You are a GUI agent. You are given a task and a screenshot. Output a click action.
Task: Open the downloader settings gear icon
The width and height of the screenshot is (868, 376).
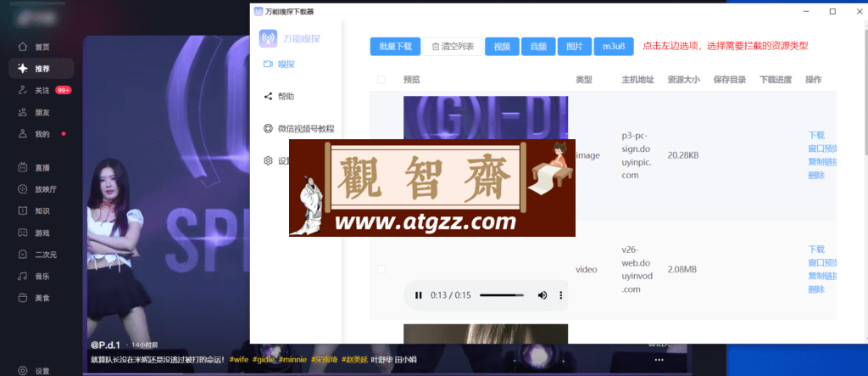point(268,160)
